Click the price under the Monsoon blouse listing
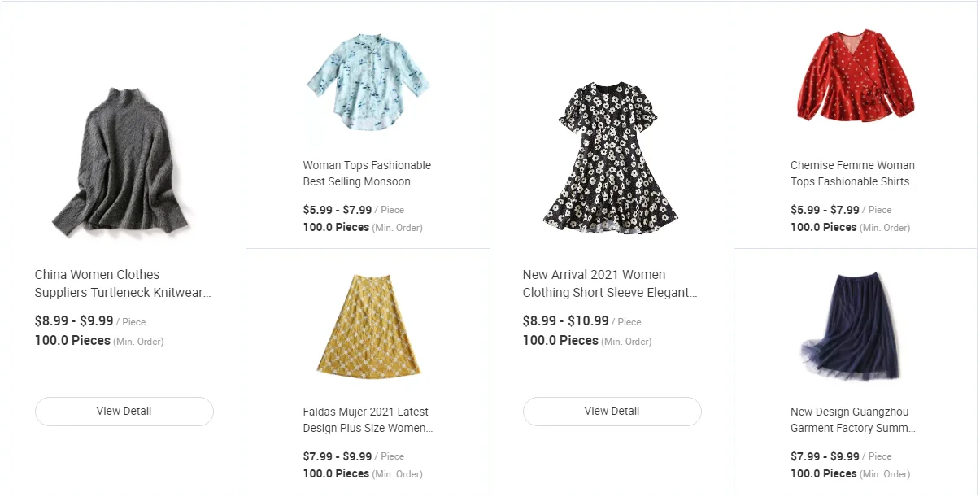Viewport: 980px width, 497px height. [338, 210]
